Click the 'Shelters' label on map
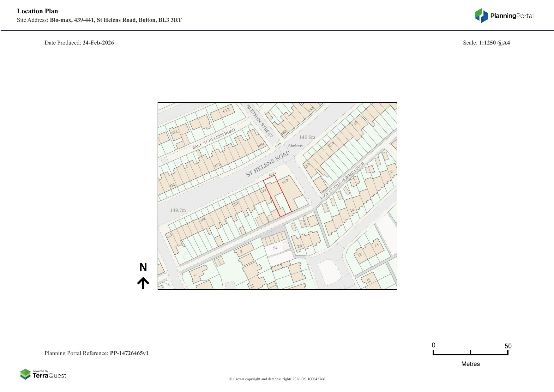This screenshot has height=392, width=554. click(296, 146)
